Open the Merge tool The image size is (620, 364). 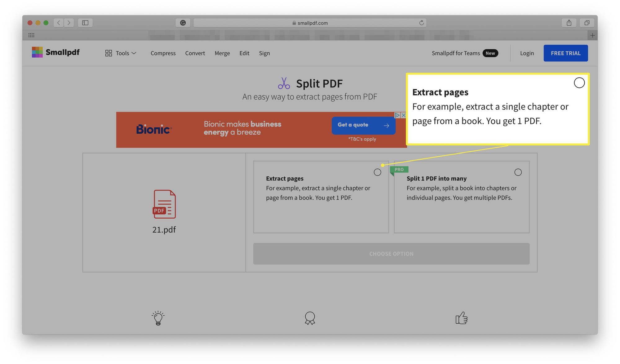coord(222,53)
